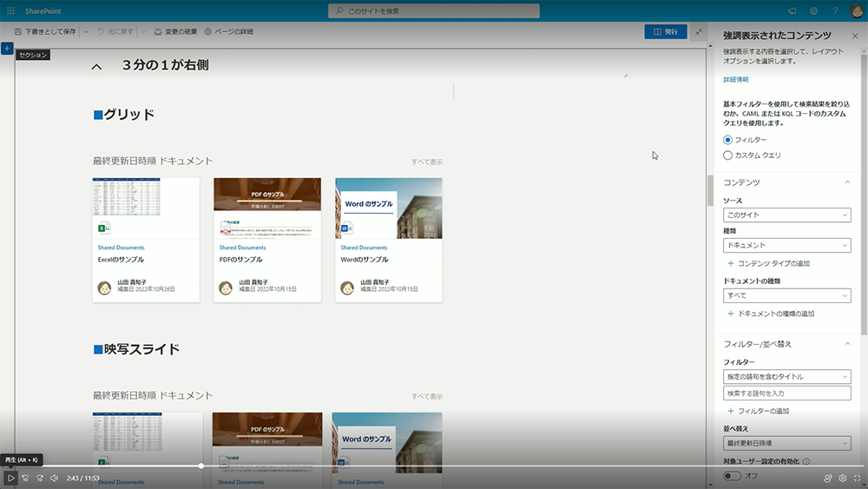Click Shared Documents link on Excelのサンプル card
The width and height of the screenshot is (868, 489).
(x=121, y=248)
